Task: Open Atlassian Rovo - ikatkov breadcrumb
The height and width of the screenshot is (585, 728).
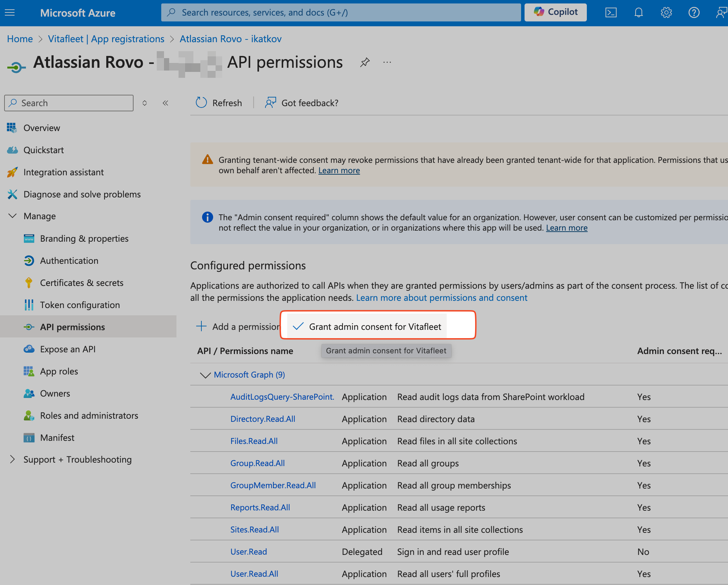Action: tap(230, 39)
